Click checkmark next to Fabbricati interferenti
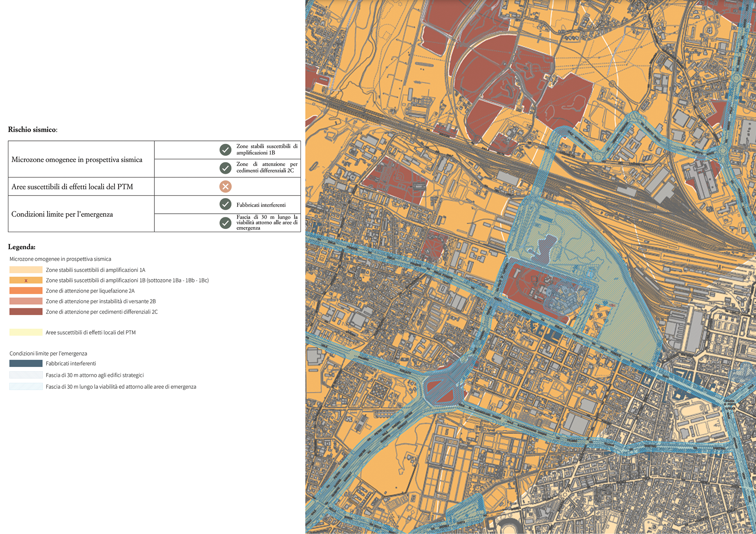 (x=225, y=204)
